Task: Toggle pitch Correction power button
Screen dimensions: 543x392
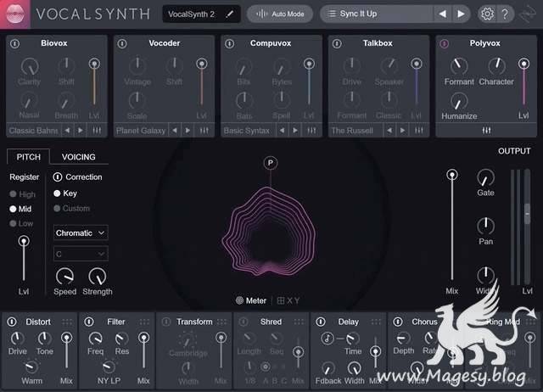Action: (x=58, y=177)
